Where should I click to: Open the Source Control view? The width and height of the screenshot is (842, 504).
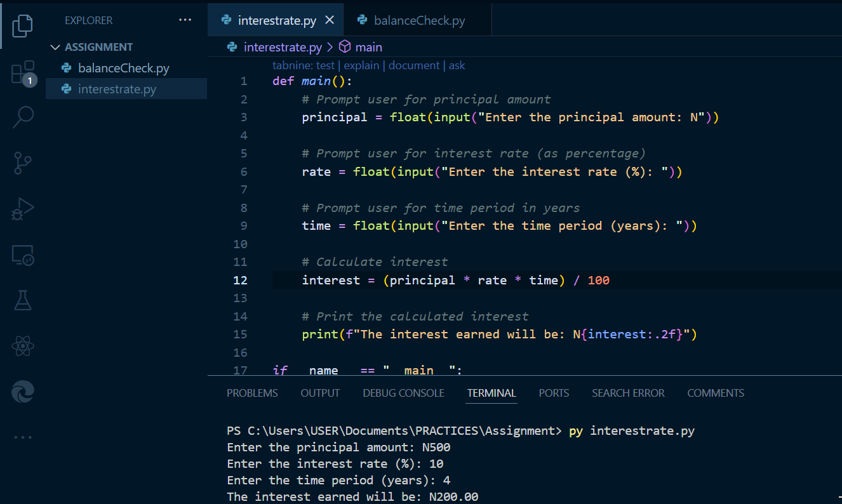[x=22, y=162]
